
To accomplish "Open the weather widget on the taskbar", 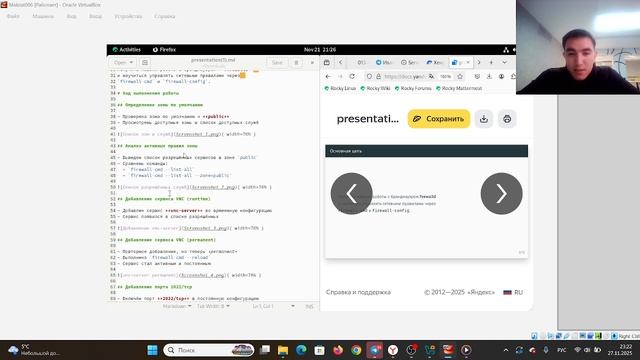I will tap(33, 350).
